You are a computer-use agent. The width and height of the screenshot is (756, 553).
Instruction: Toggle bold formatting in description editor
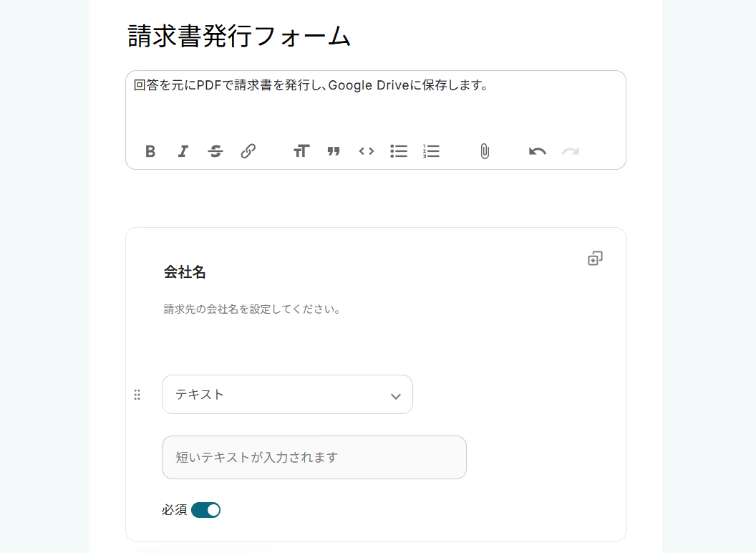pos(150,151)
